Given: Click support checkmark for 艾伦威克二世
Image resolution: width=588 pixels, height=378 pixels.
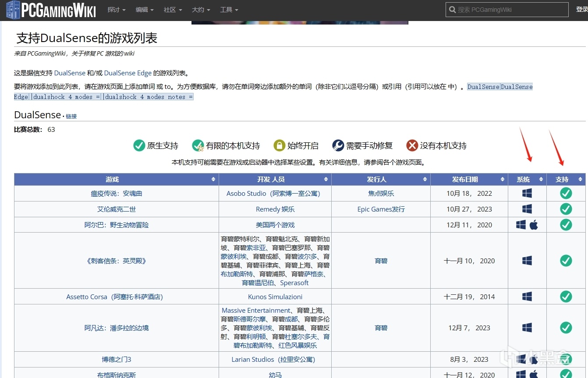Looking at the screenshot, I should click(566, 209).
